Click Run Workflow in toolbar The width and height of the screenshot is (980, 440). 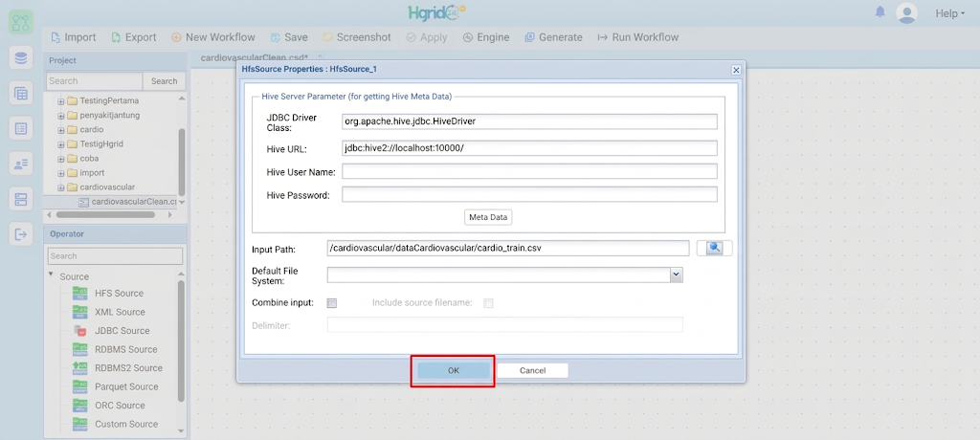pyautogui.click(x=638, y=37)
